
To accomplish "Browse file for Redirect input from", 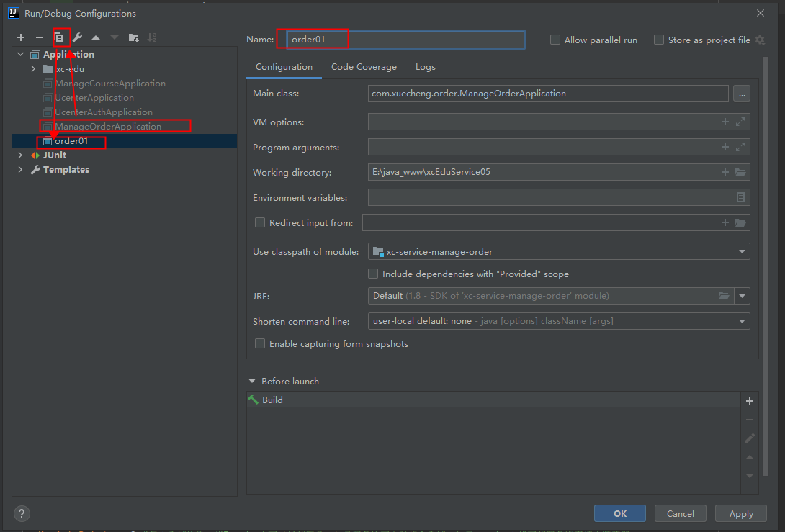I will coord(740,222).
